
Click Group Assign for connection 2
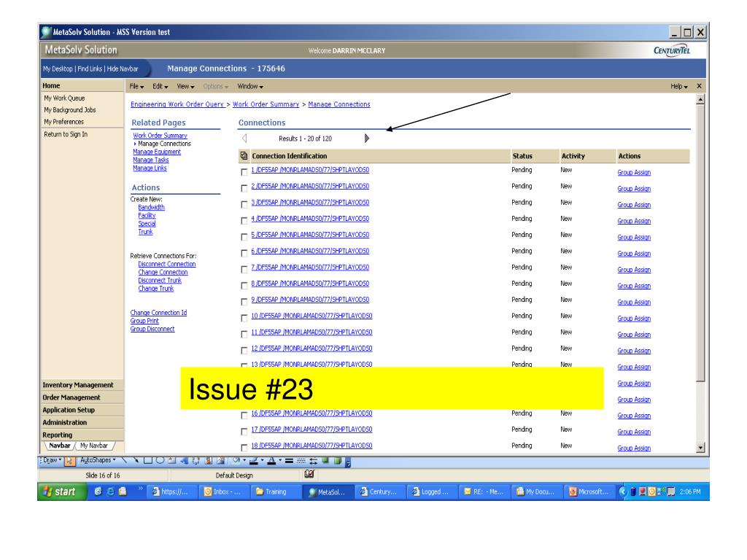click(x=634, y=189)
